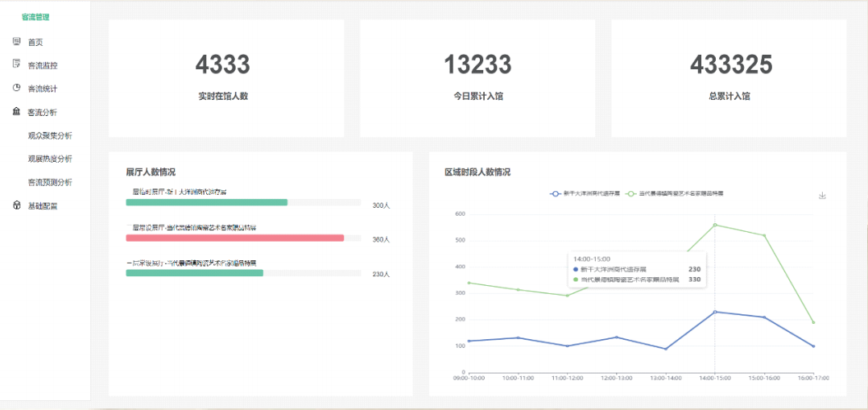Click the first green 300人 progress bar
The width and height of the screenshot is (868, 410).
pyautogui.click(x=207, y=202)
